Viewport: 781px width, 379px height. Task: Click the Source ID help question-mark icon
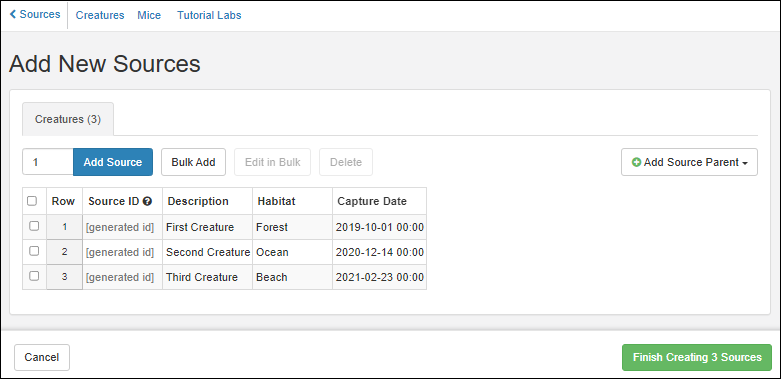(147, 201)
